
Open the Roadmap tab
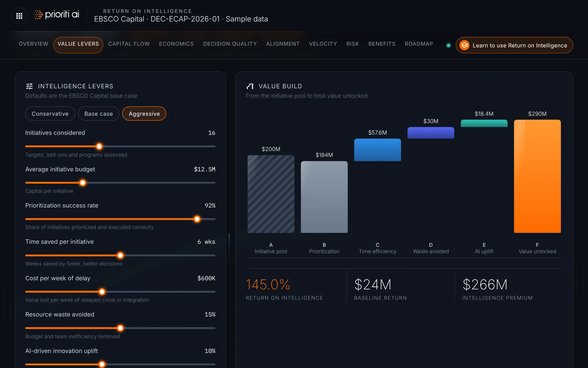coord(419,44)
